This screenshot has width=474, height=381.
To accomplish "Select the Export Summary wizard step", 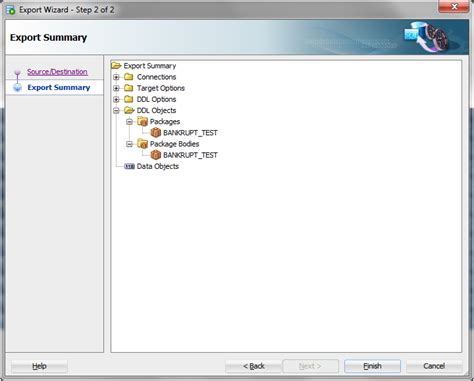I will (59, 87).
